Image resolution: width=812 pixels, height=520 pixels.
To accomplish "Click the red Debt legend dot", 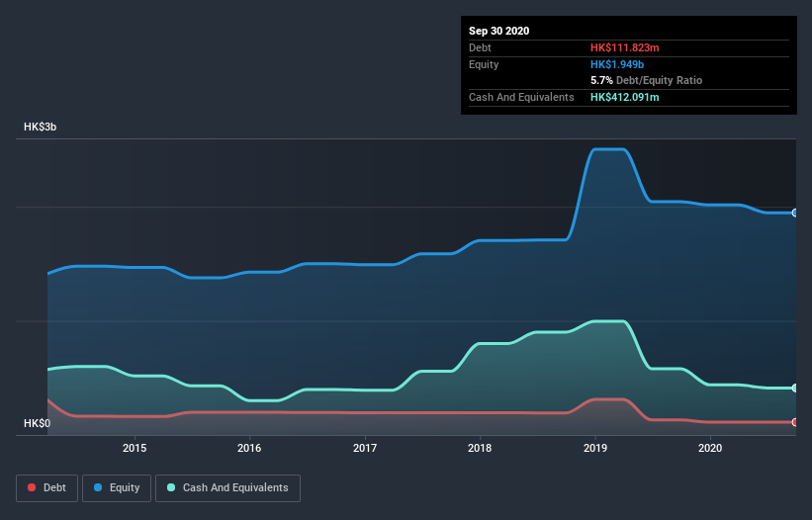I will tap(32, 487).
